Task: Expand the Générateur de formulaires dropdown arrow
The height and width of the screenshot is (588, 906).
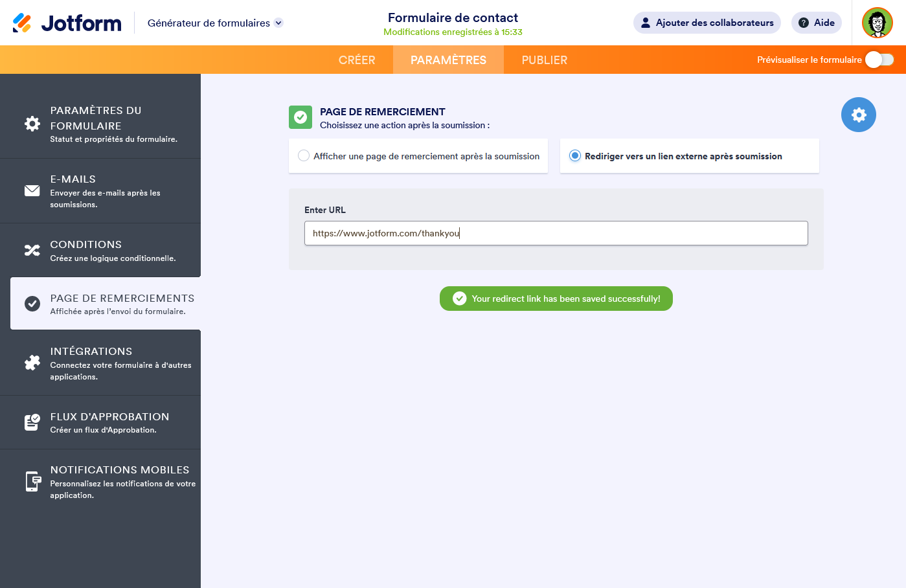Action: point(278,23)
